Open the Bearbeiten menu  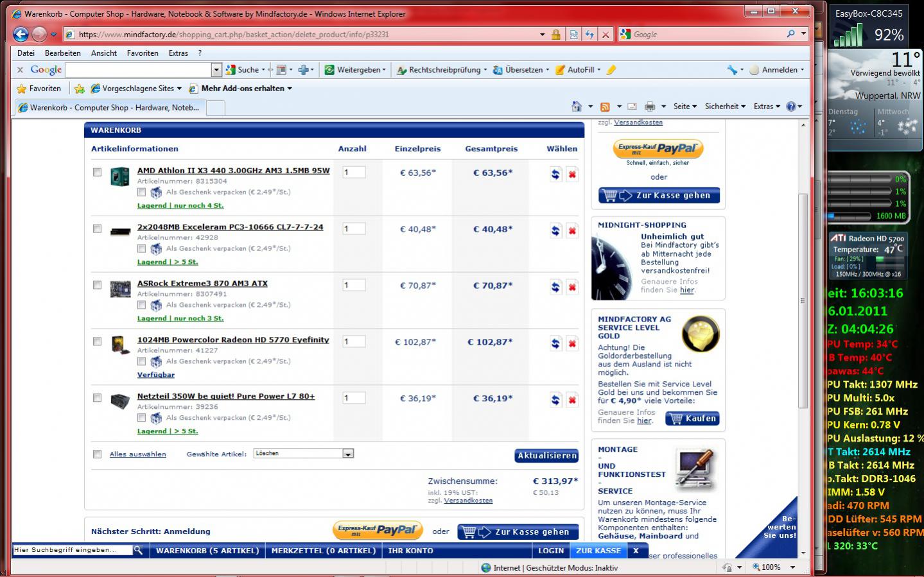63,53
